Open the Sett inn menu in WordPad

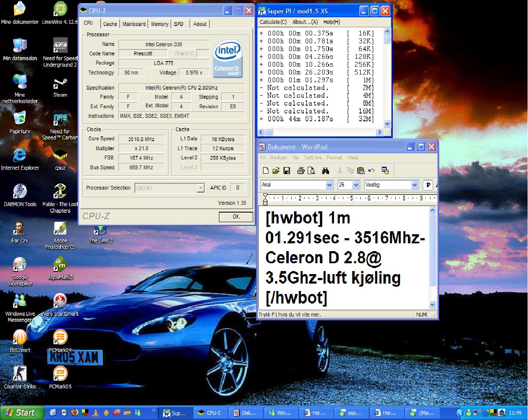(313, 158)
